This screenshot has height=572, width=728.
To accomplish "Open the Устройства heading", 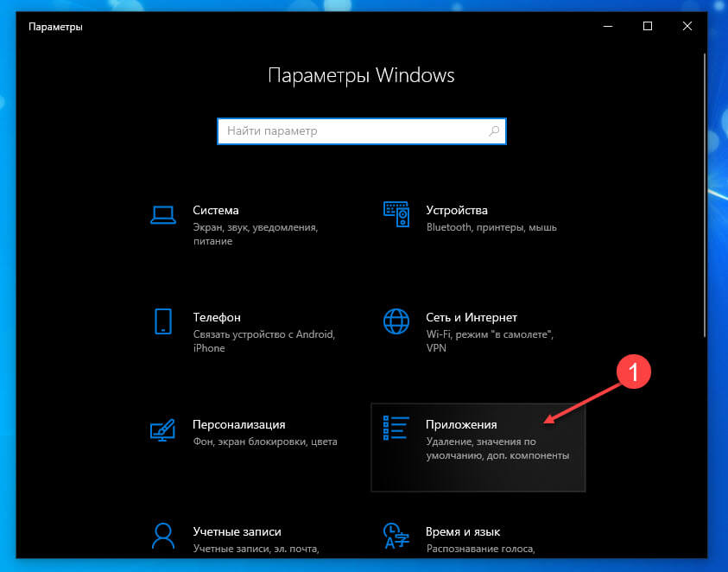I will 457,211.
